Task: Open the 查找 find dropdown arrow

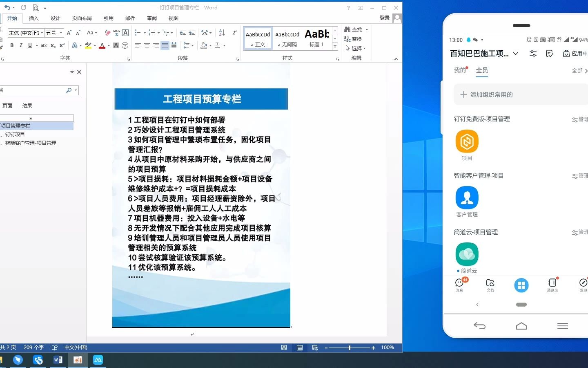Action: pos(367,29)
